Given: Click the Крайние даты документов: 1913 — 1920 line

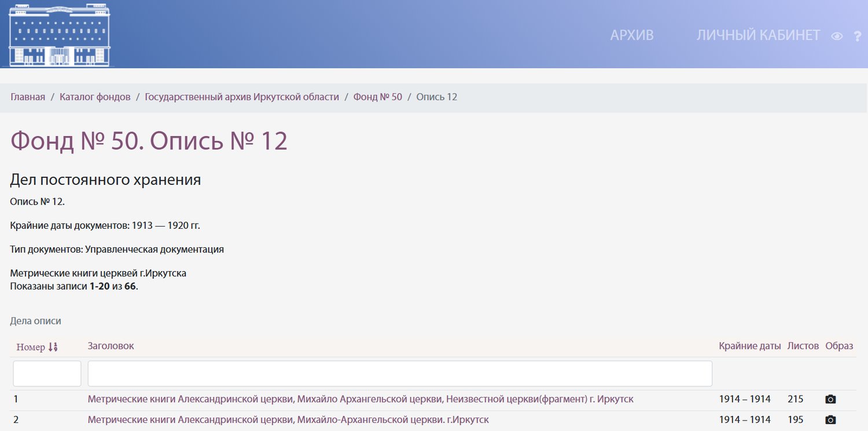Looking at the screenshot, I should point(105,225).
